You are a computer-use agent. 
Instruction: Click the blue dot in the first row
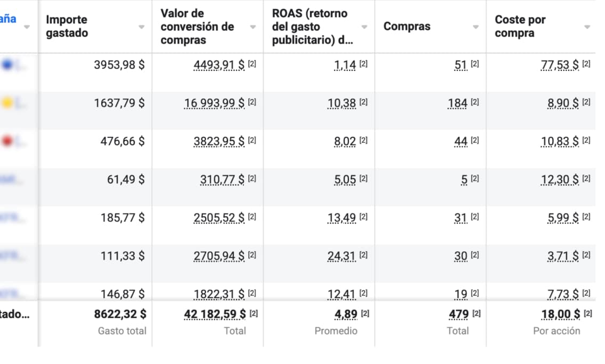7,65
